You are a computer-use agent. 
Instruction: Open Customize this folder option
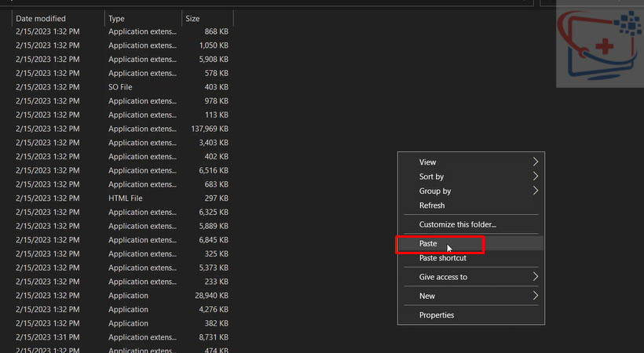tap(457, 225)
